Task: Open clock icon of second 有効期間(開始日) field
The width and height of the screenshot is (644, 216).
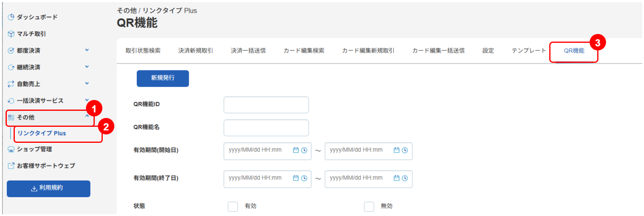Action: coord(405,150)
